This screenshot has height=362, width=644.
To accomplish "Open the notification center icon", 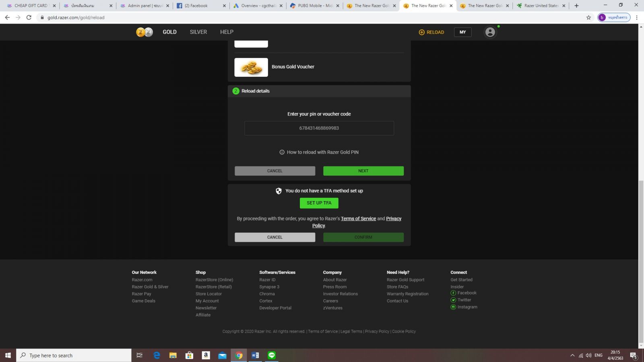I will (634, 356).
